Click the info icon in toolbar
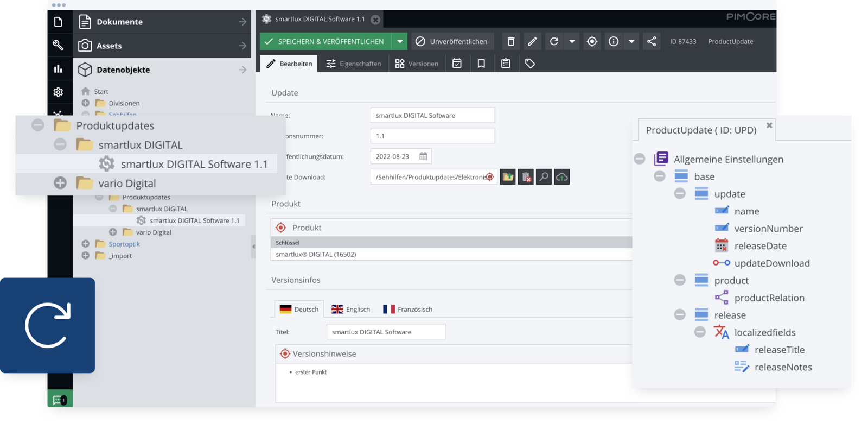868x442 pixels. coord(614,41)
